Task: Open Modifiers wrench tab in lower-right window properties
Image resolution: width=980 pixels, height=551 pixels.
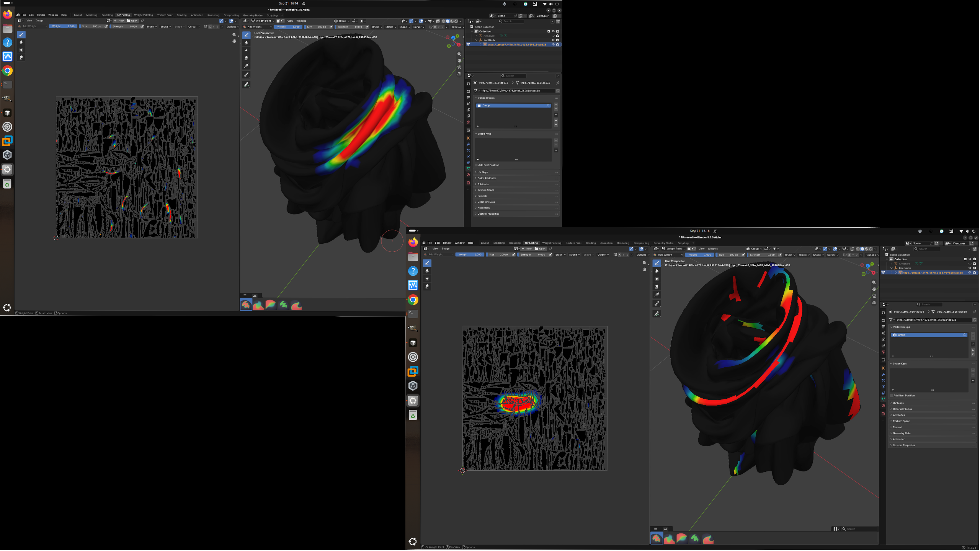Action: pyautogui.click(x=884, y=374)
